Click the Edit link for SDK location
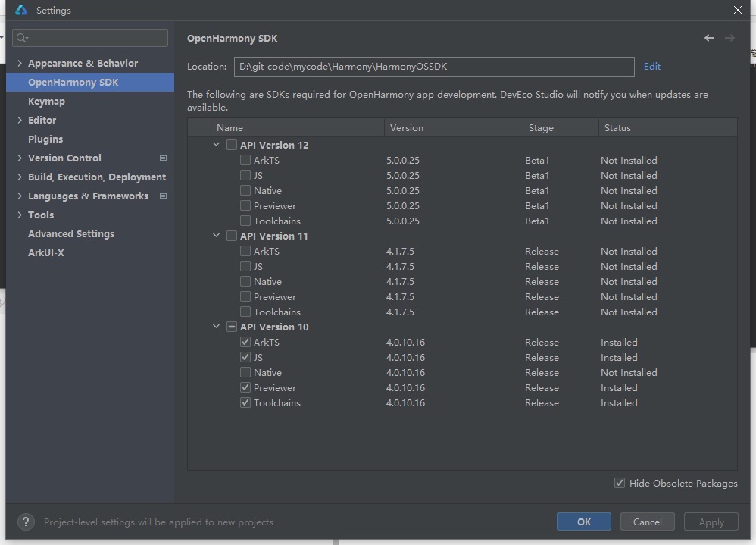756x545 pixels. tap(652, 67)
